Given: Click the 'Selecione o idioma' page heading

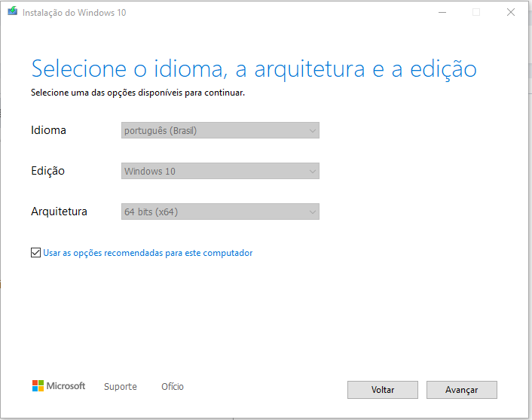Looking at the screenshot, I should [x=254, y=69].
